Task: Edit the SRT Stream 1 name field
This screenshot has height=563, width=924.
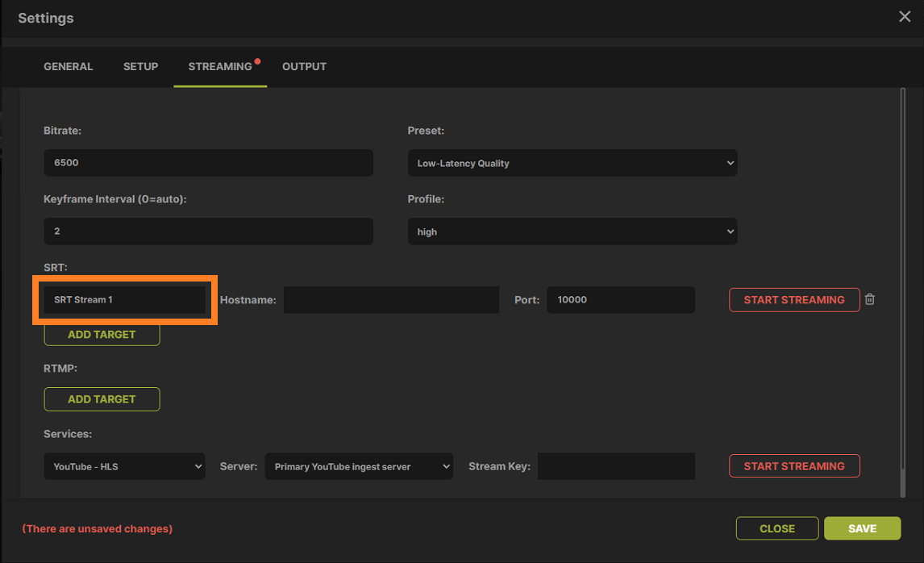Action: click(124, 299)
